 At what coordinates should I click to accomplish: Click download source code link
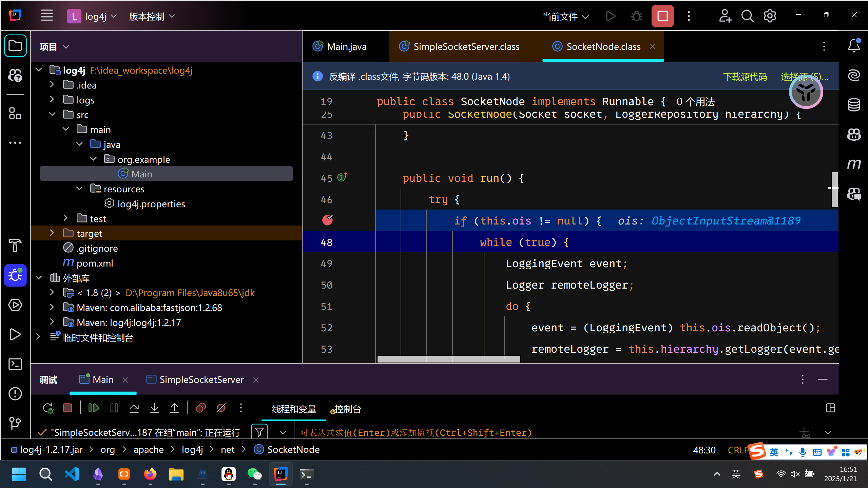[x=745, y=77]
